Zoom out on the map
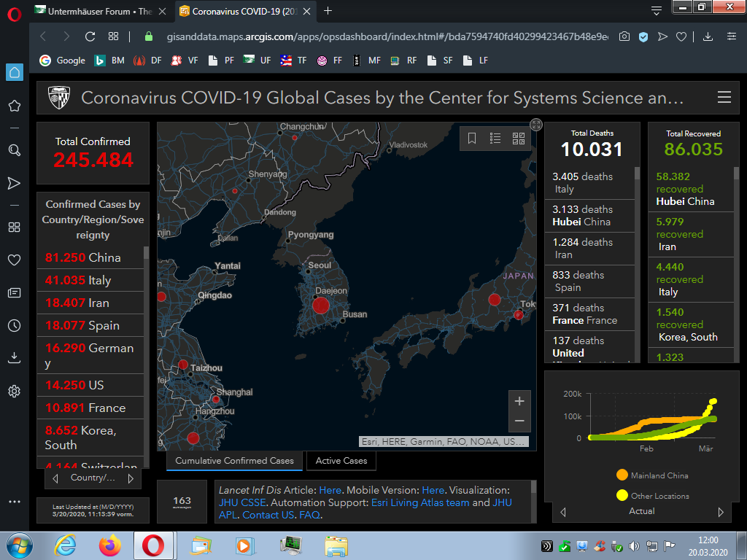The width and height of the screenshot is (747, 560). 519,421
